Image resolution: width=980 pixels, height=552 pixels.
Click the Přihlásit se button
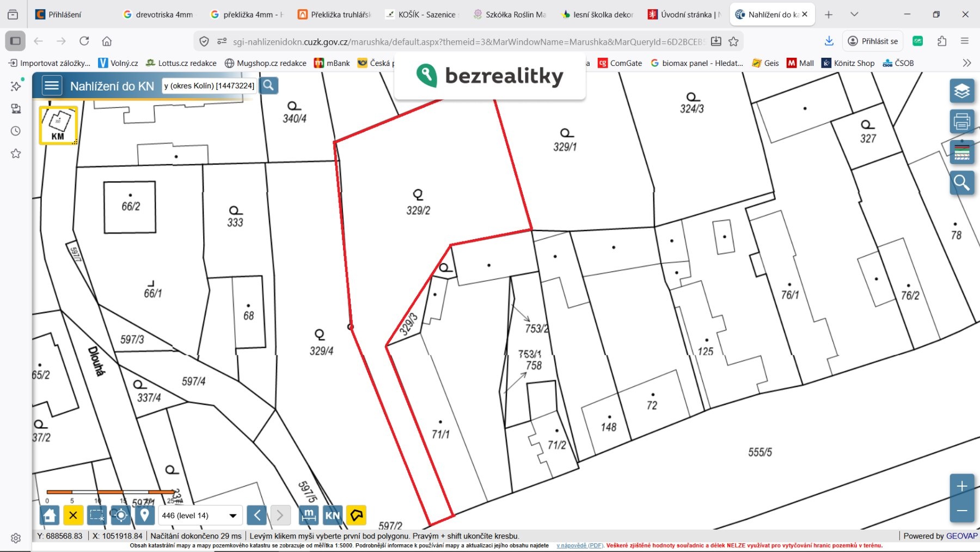coord(873,41)
